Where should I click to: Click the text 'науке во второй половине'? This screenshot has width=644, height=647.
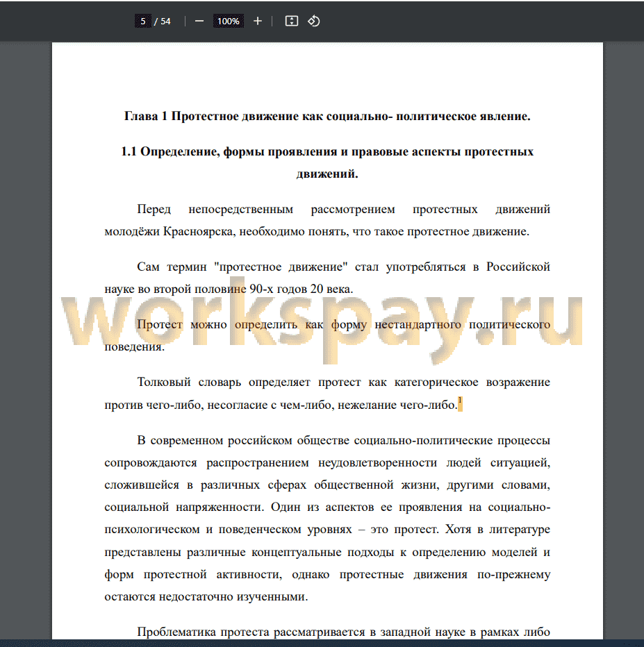pyautogui.click(x=175, y=289)
